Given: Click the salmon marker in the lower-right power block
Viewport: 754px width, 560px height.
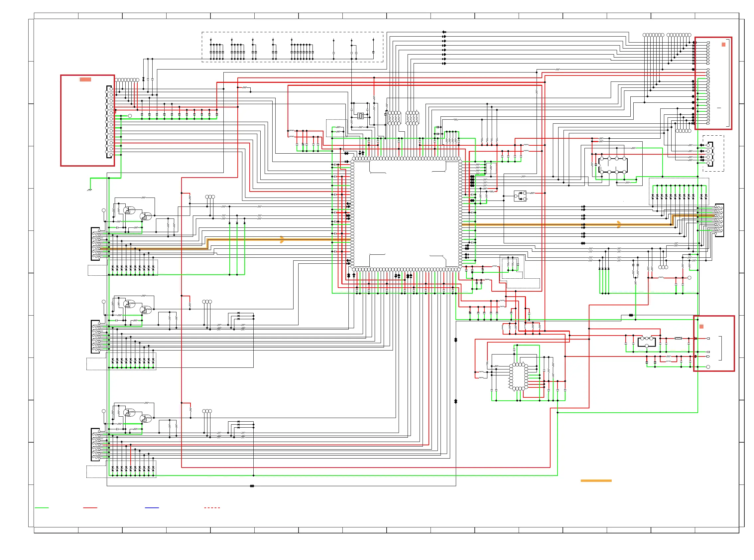Looking at the screenshot, I should [701, 327].
